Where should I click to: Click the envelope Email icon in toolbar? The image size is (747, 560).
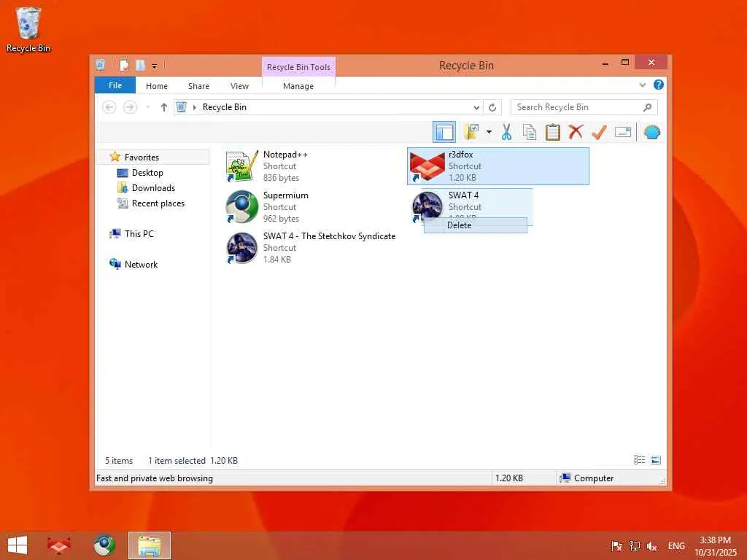(623, 132)
